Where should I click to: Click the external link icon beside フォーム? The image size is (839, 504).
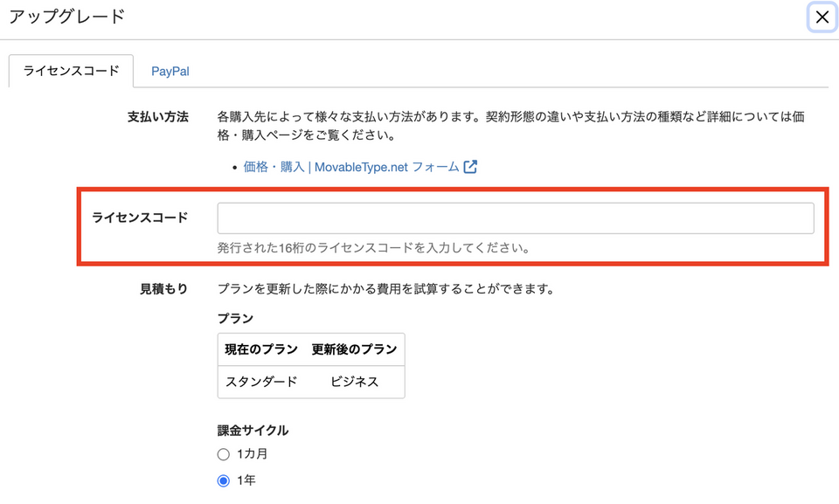point(470,167)
